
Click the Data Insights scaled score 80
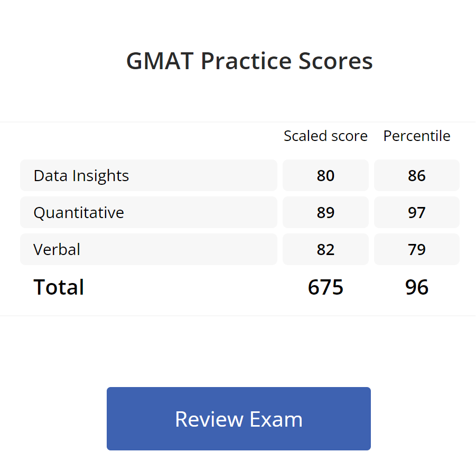(x=325, y=175)
